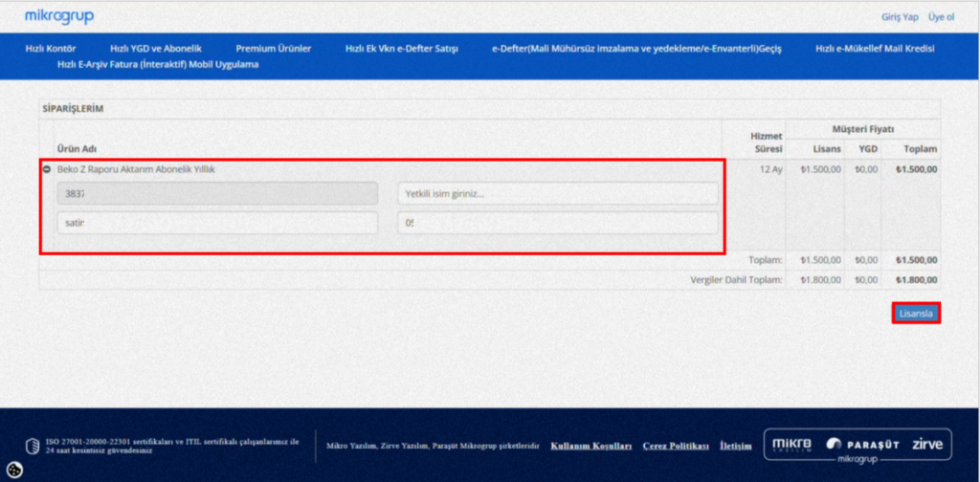Image resolution: width=980 pixels, height=482 pixels.
Task: Open the e-Defter Geçiş menu item
Action: [636, 49]
